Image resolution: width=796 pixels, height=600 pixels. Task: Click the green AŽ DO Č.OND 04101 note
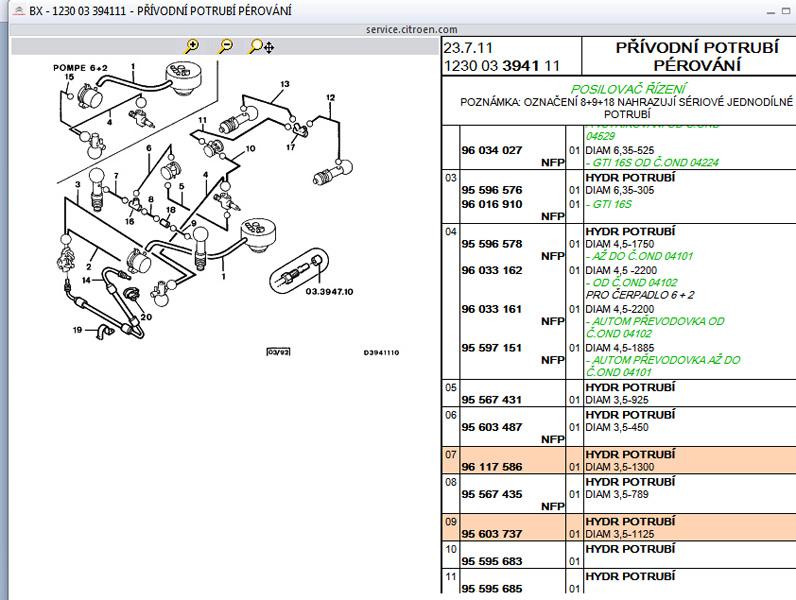coord(640,256)
